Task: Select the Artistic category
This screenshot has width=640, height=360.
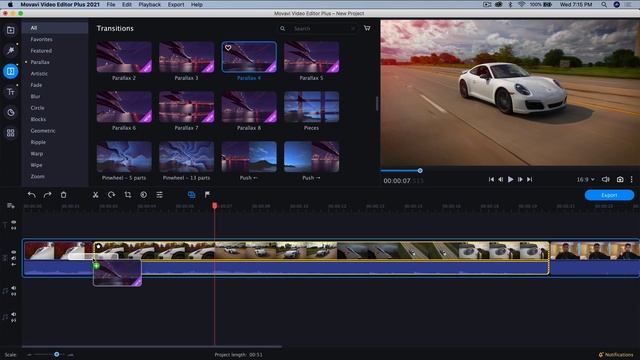Action: click(39, 73)
